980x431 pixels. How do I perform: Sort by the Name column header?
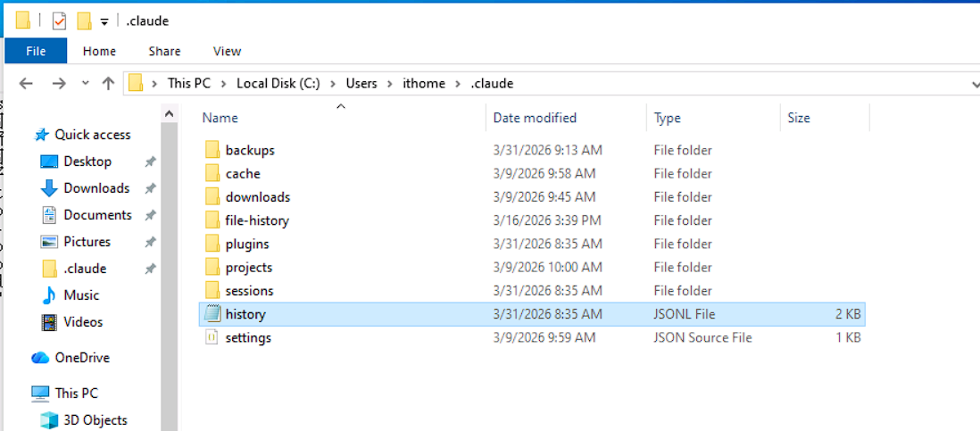pos(342,118)
